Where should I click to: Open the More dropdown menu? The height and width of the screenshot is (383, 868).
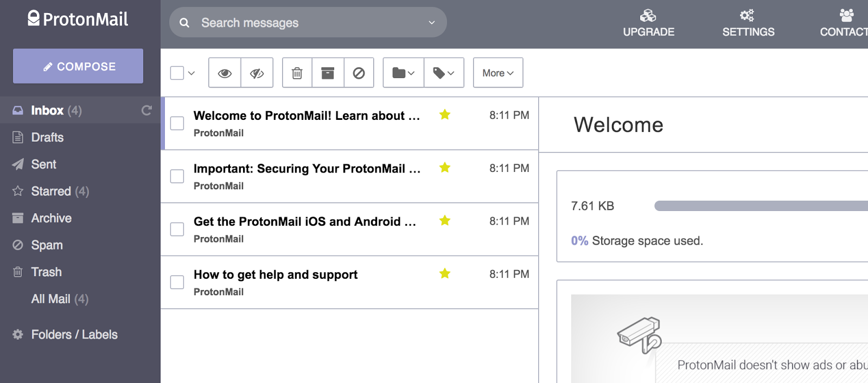[498, 73]
